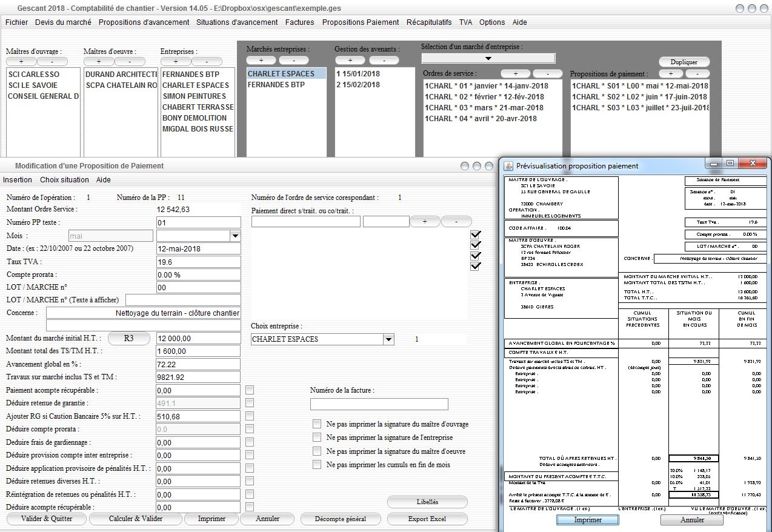
Task: Delete a Maître d'oeuvre with minus button
Action: (130, 62)
